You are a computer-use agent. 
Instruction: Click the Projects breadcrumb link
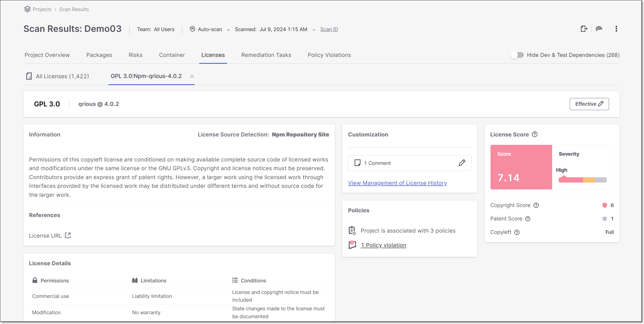coord(42,9)
